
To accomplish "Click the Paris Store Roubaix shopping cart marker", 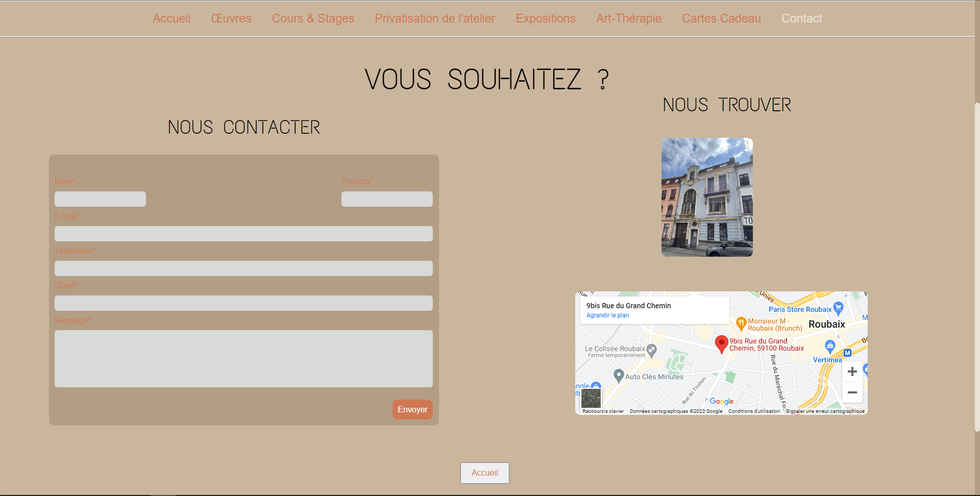I will point(838,308).
